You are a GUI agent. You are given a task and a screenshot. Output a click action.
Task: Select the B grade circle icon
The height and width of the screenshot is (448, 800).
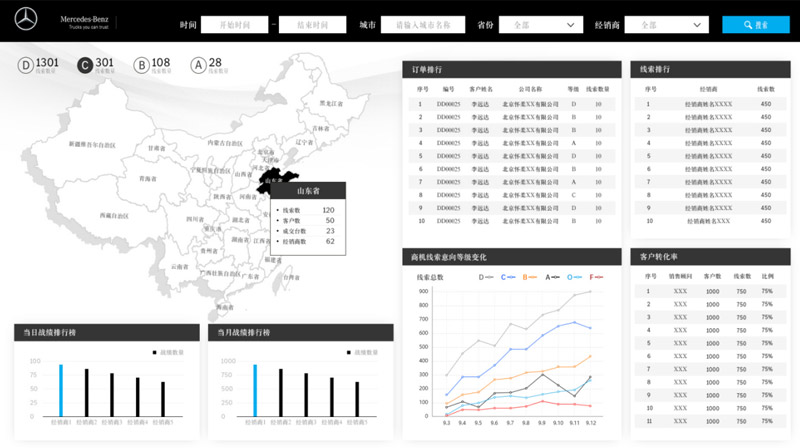(x=141, y=66)
